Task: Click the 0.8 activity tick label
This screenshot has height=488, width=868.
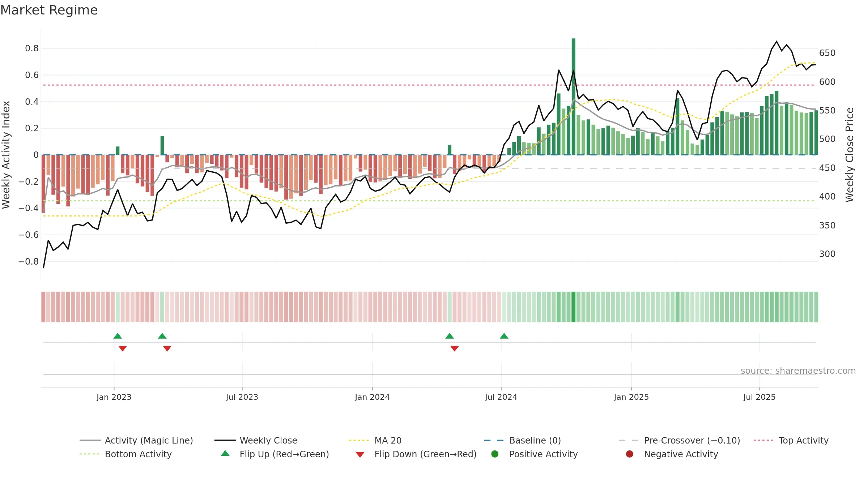Action: (32, 48)
